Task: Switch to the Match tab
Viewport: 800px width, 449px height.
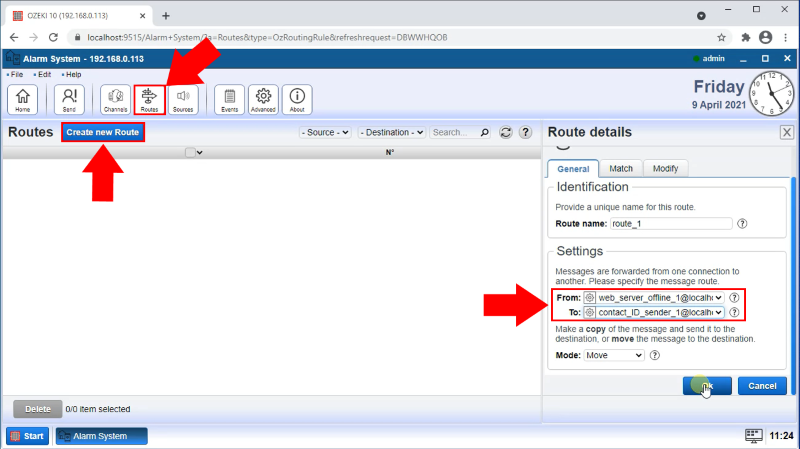Action: click(621, 168)
